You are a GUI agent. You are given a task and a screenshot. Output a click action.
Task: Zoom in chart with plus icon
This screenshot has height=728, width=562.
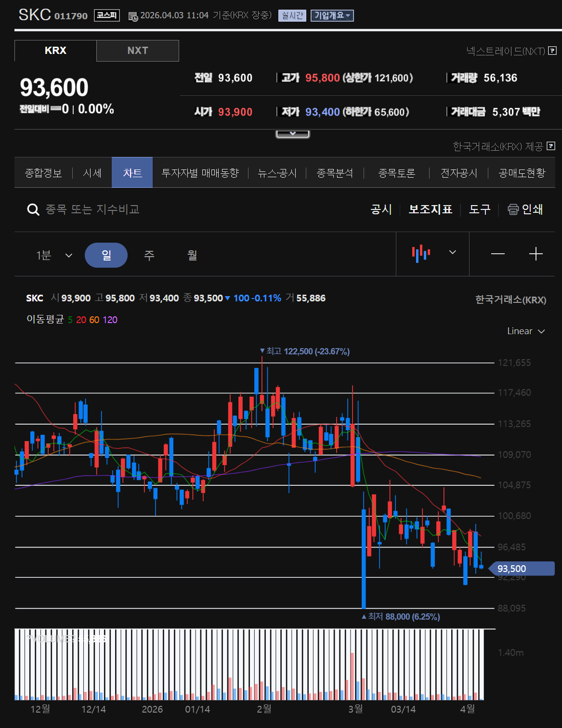(x=536, y=254)
